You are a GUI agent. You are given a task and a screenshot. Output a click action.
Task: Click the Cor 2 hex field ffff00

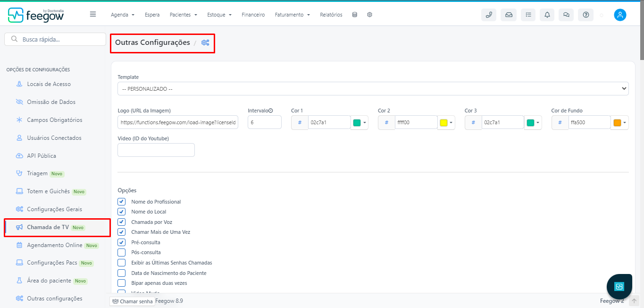[416, 123]
